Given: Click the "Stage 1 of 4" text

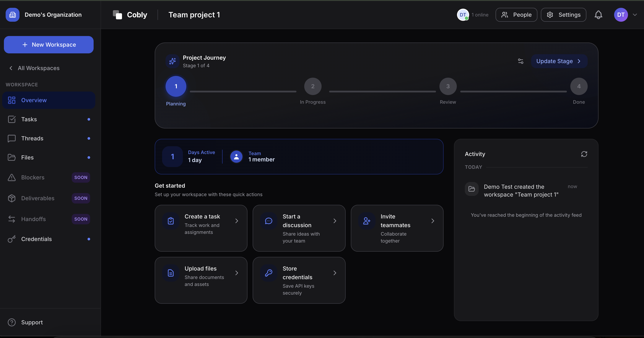Looking at the screenshot, I should pyautogui.click(x=196, y=66).
